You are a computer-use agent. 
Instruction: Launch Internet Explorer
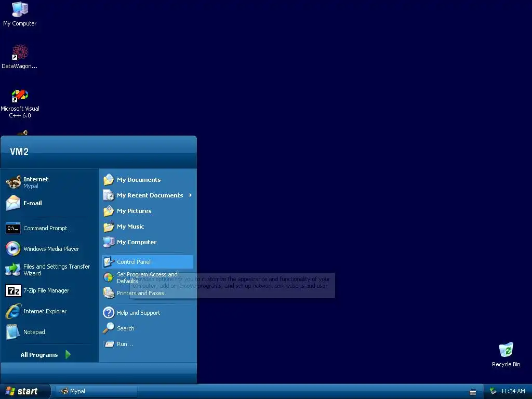tap(49, 311)
